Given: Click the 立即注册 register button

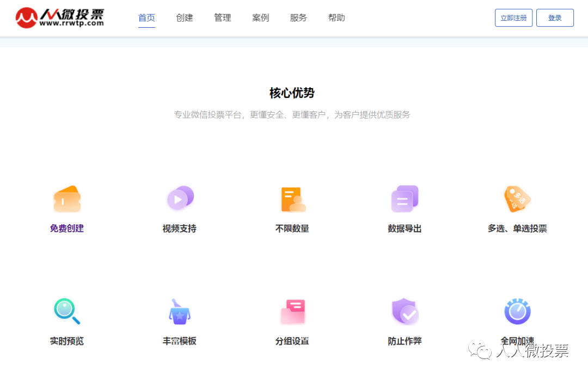Looking at the screenshot, I should click(513, 17).
